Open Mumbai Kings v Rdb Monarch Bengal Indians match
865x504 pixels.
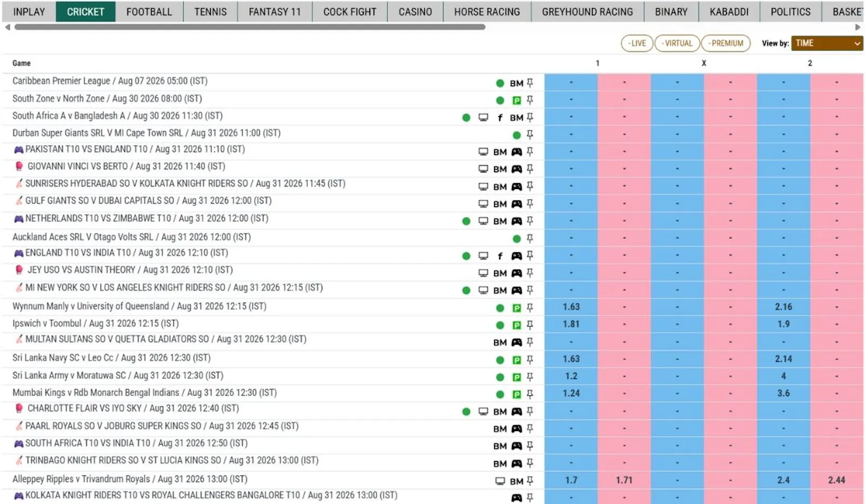(144, 393)
